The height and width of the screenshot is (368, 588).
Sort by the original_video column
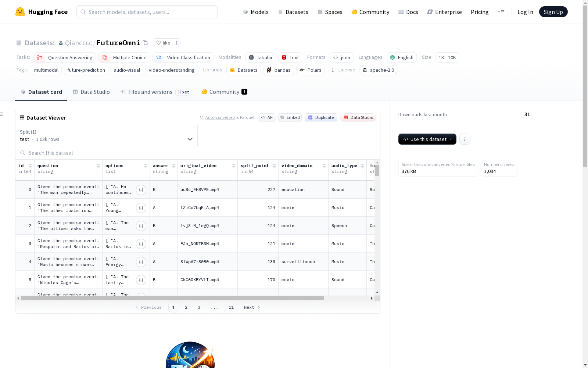coord(234,166)
